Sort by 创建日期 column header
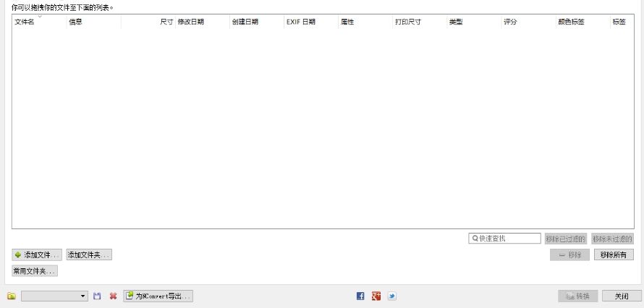 click(257, 22)
